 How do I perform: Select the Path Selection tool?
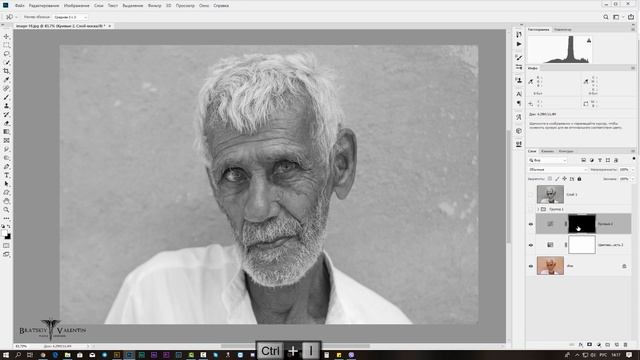click(7, 184)
